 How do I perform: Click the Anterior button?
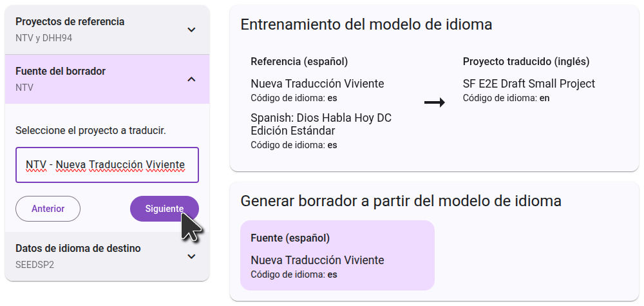tap(48, 209)
